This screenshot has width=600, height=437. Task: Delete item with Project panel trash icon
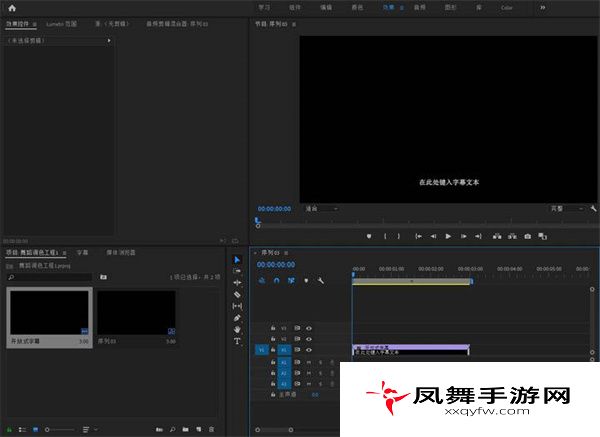click(212, 429)
